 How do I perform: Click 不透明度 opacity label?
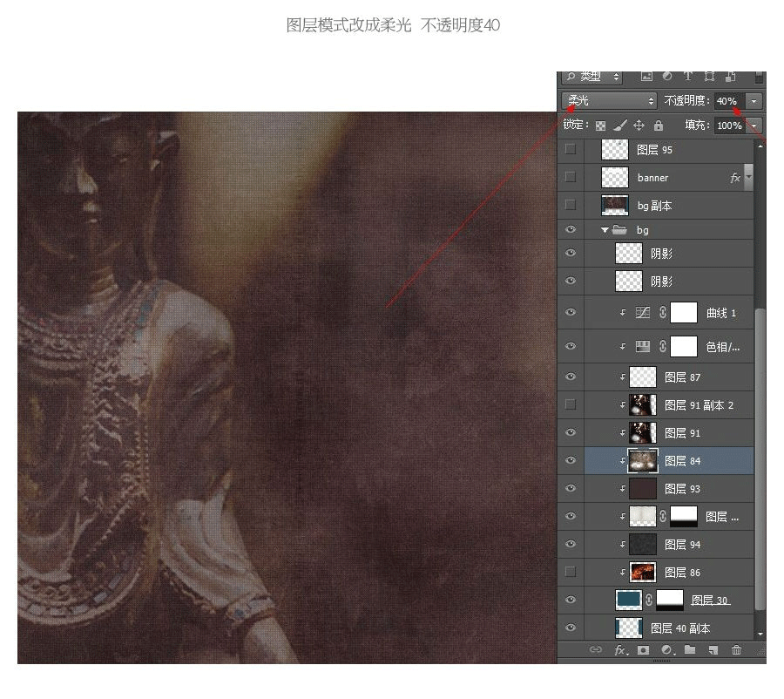pyautogui.click(x=686, y=100)
